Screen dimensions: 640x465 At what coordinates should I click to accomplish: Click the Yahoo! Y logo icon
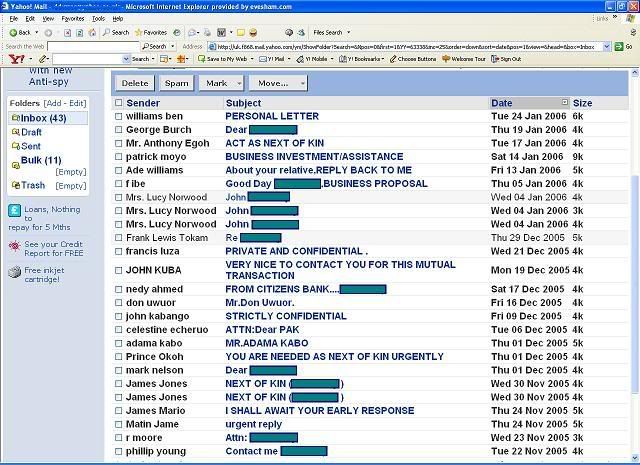click(17, 59)
